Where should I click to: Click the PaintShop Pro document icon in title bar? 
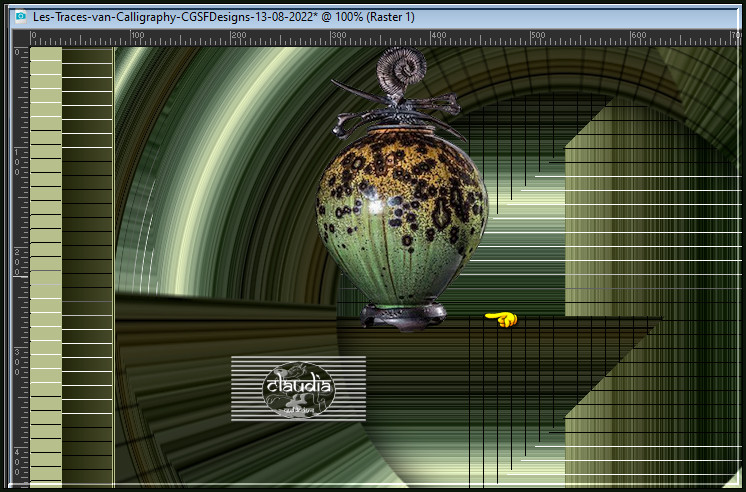click(21, 17)
